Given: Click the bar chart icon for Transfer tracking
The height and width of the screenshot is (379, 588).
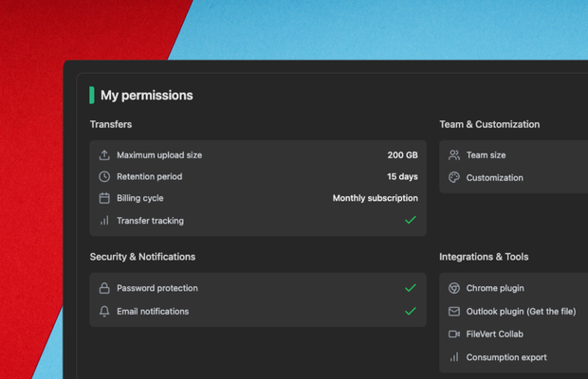Looking at the screenshot, I should [x=104, y=221].
